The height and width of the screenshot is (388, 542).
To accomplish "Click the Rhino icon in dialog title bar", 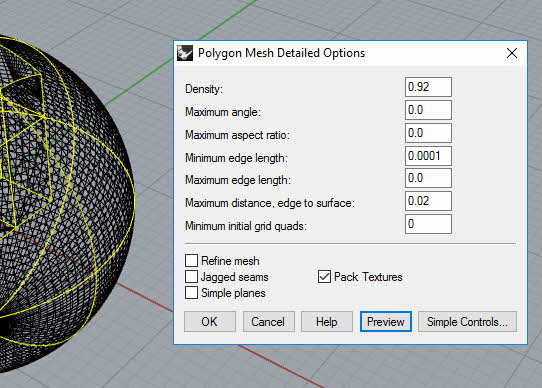I will [x=185, y=53].
